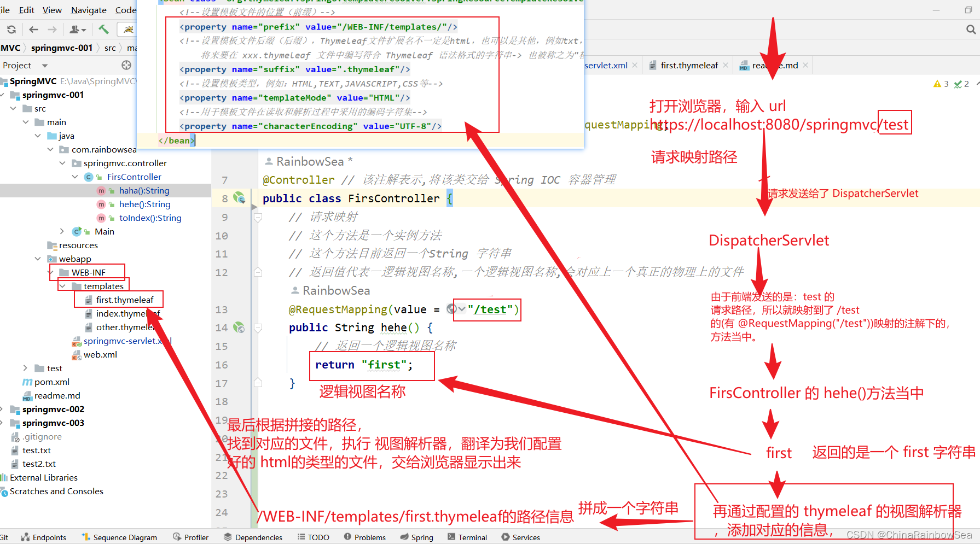Toggle the fold marker on line 9
Viewport: 980px width, 544px height.
[x=258, y=217]
